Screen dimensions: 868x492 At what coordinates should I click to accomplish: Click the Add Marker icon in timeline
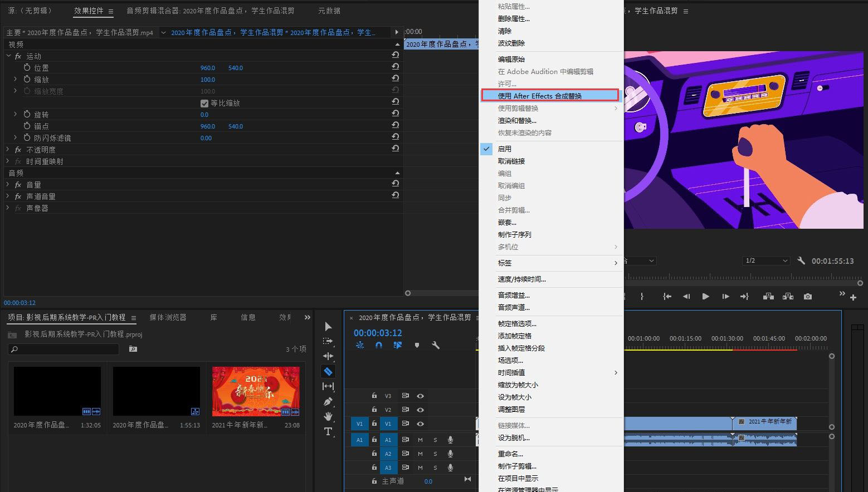click(x=417, y=345)
